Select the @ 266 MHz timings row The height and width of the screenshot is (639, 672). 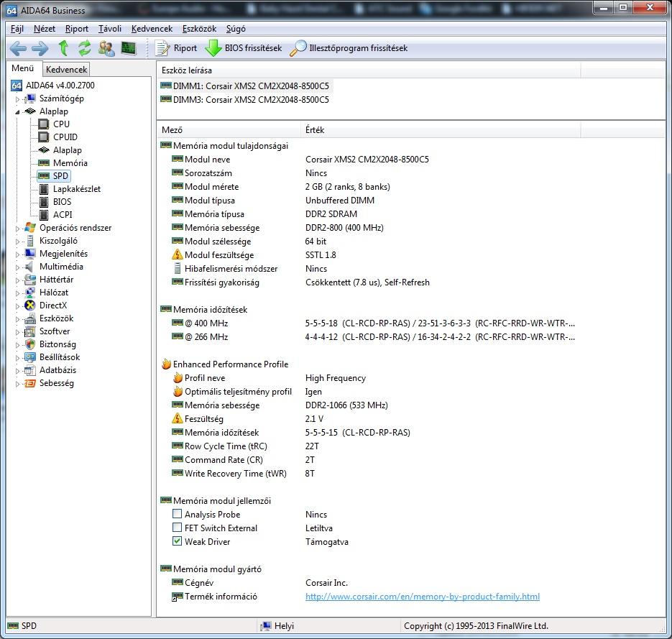373,337
